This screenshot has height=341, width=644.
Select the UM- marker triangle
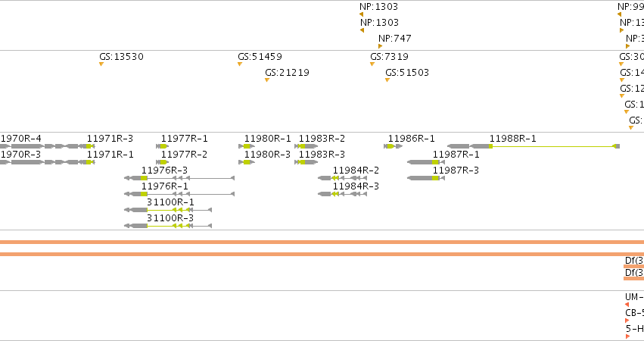point(627,305)
